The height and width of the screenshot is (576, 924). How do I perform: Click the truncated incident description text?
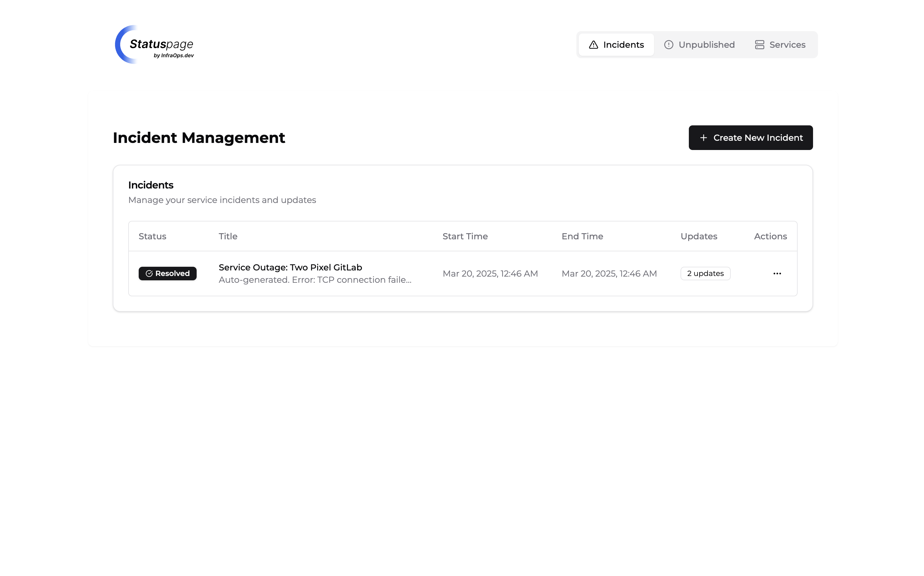coord(315,280)
